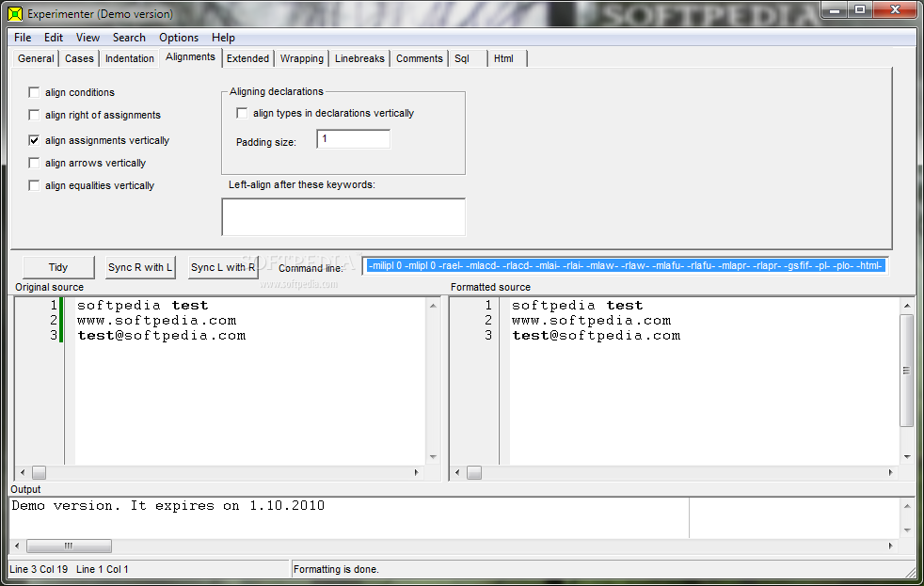Click down arrow of Original source scrollbar

[433, 457]
